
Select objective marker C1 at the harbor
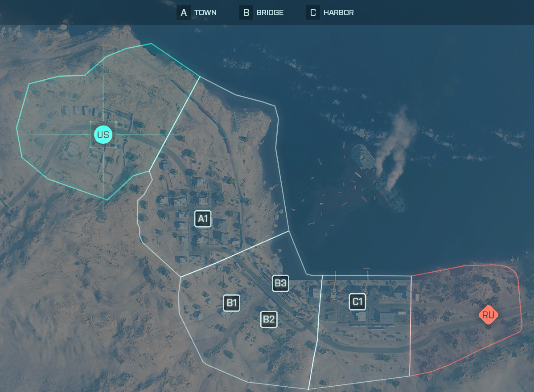357,302
